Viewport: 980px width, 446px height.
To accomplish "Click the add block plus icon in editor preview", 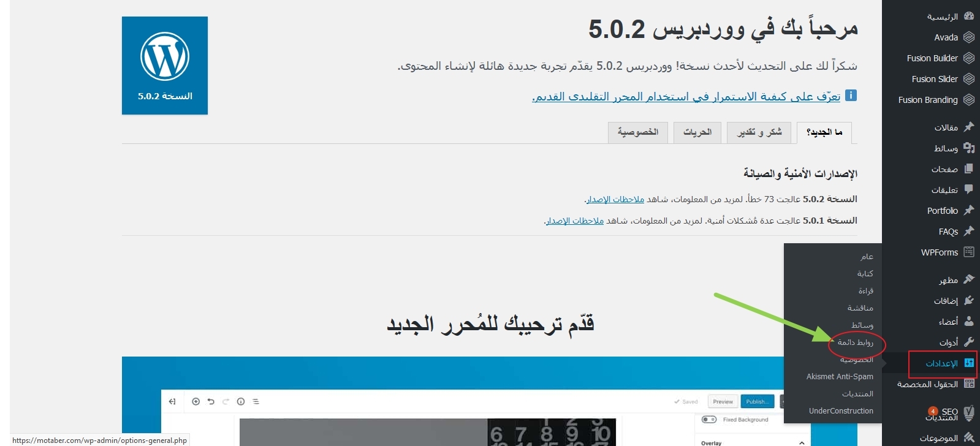I will coord(196,401).
